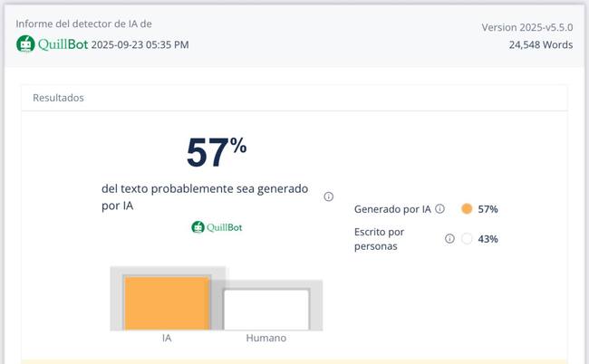The image size is (589, 364).
Task: Click the QuillBot wordmark in the report header
Action: pos(63,43)
